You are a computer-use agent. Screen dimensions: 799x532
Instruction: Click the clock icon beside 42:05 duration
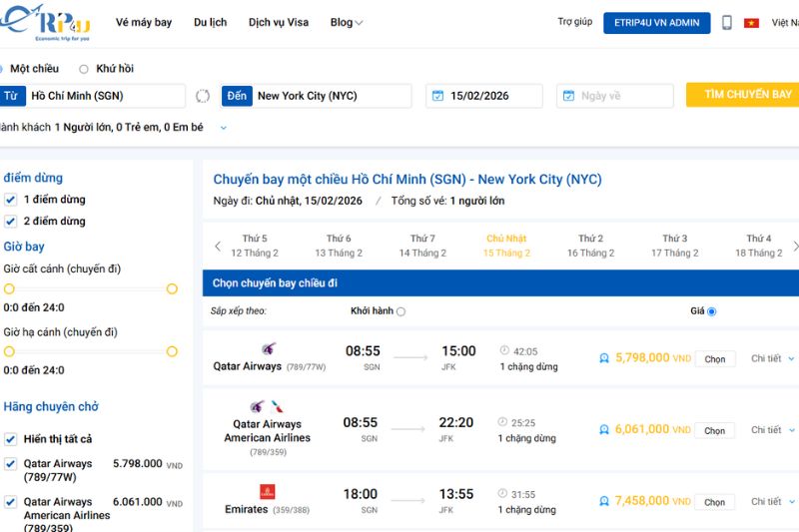pyautogui.click(x=504, y=350)
